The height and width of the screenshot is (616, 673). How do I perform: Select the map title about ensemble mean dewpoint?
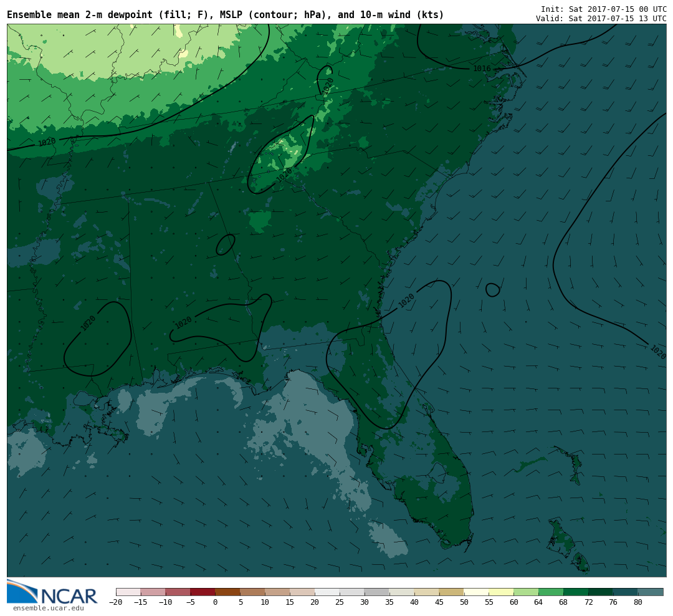click(x=226, y=15)
